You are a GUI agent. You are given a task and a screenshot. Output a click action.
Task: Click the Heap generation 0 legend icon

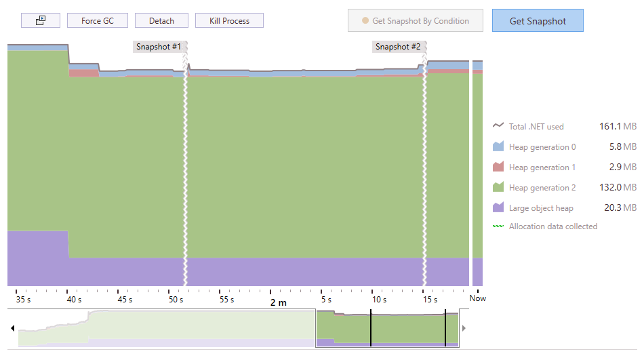pos(498,146)
